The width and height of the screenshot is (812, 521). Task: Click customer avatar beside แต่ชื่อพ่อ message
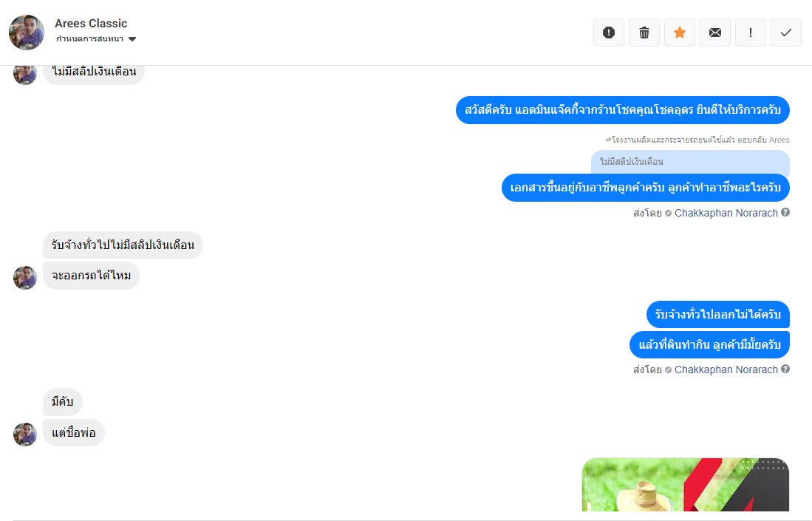tap(25, 435)
